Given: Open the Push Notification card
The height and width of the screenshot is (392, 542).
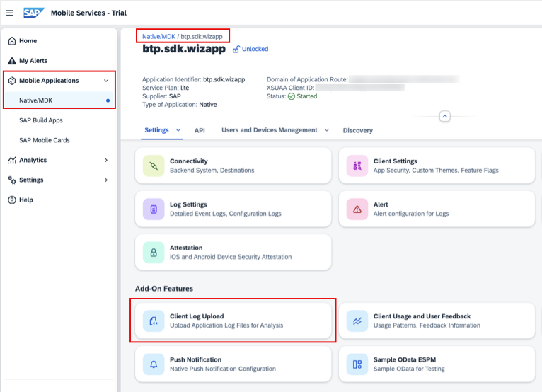Looking at the screenshot, I should (233, 364).
